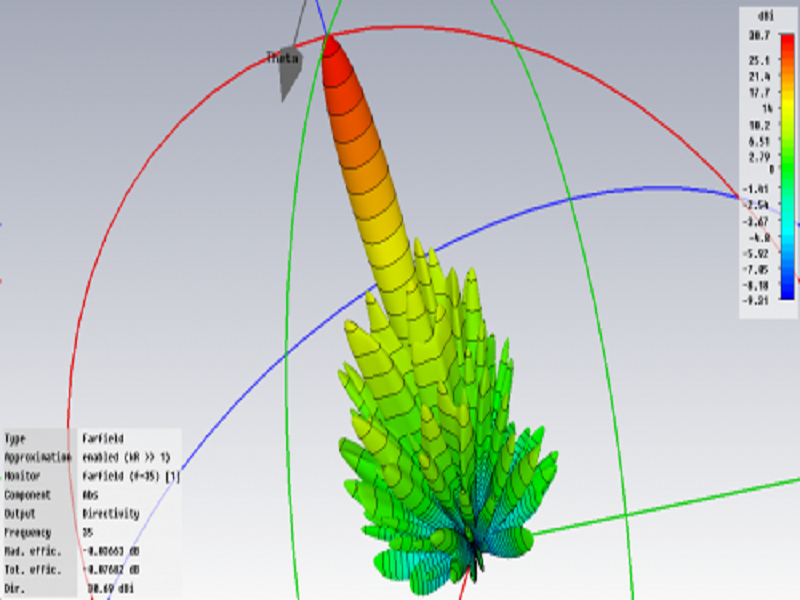800x600 pixels.
Task: Click the dBi color scale bar
Action: pyautogui.click(x=787, y=166)
